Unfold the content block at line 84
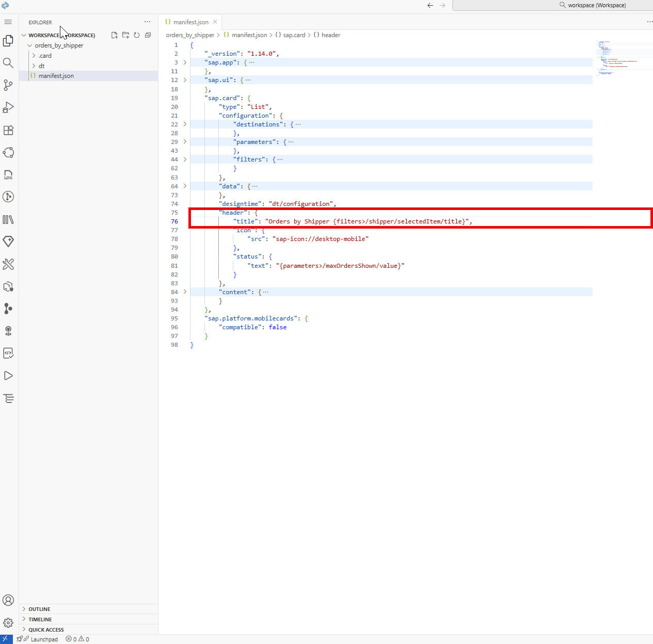The height and width of the screenshot is (644, 653). click(185, 292)
